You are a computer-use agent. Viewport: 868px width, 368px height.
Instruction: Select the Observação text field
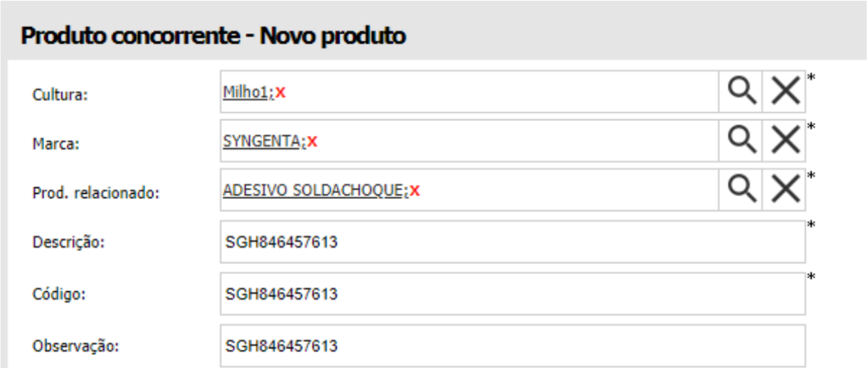click(x=513, y=345)
